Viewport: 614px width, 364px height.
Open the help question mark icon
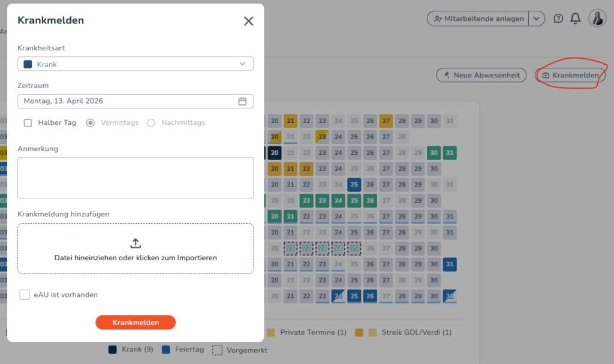coord(558,19)
